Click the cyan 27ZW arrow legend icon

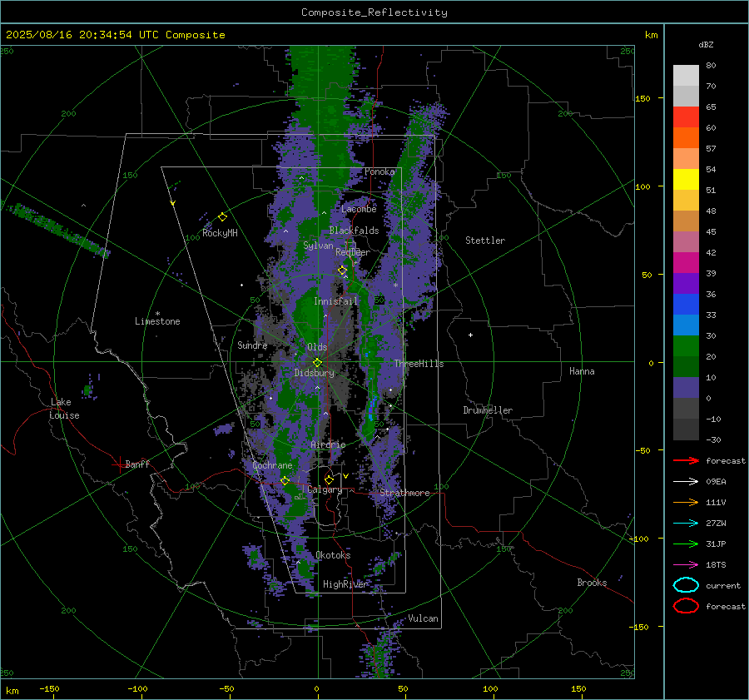(x=686, y=524)
